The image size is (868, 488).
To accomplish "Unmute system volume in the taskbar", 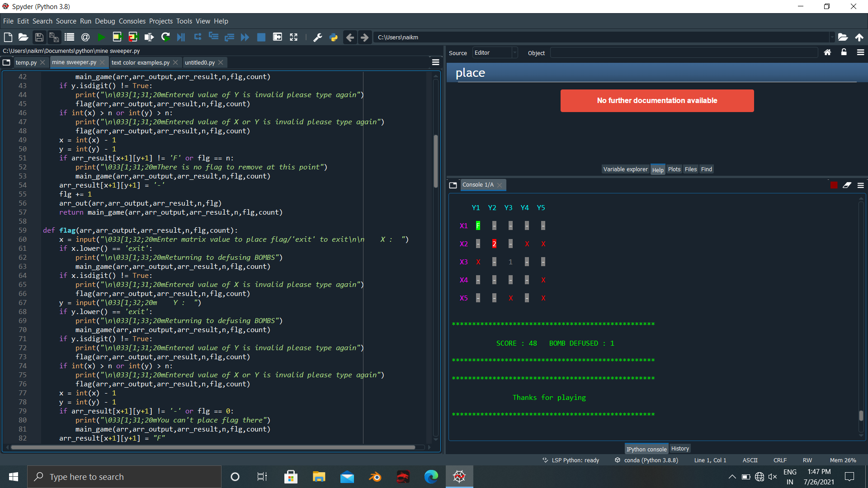I will [773, 476].
